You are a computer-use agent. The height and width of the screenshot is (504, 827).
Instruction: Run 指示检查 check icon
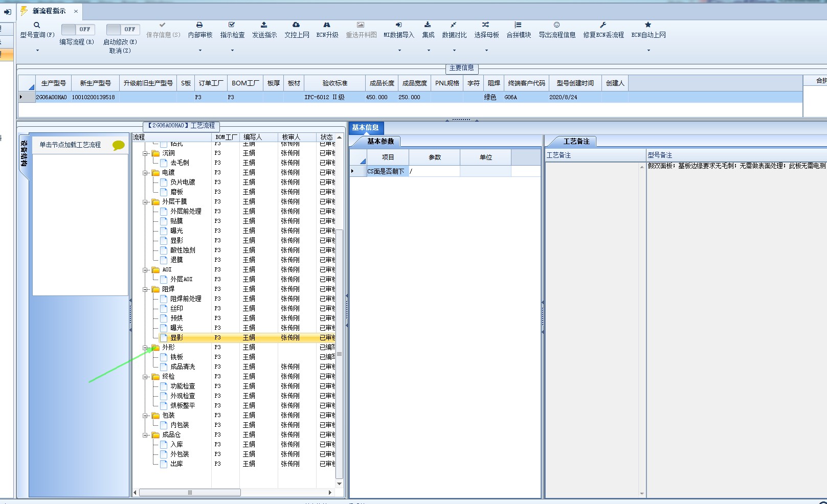pyautogui.click(x=232, y=25)
